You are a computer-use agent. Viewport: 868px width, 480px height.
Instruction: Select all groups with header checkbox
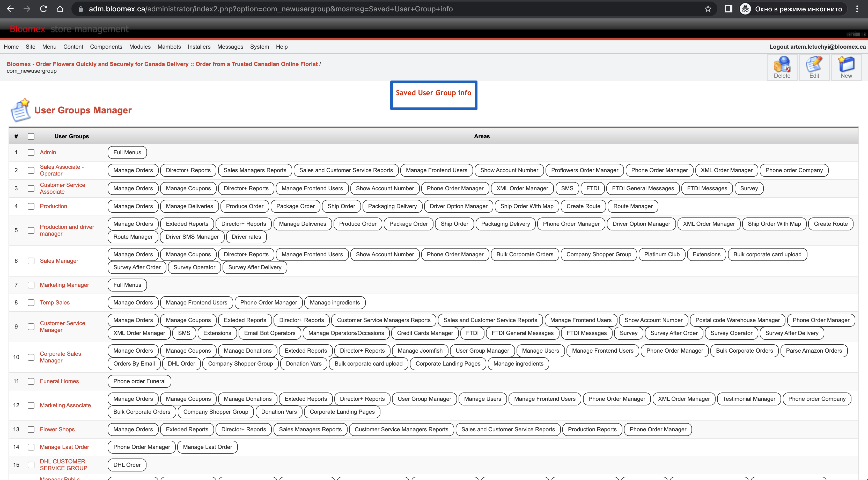pos(31,136)
